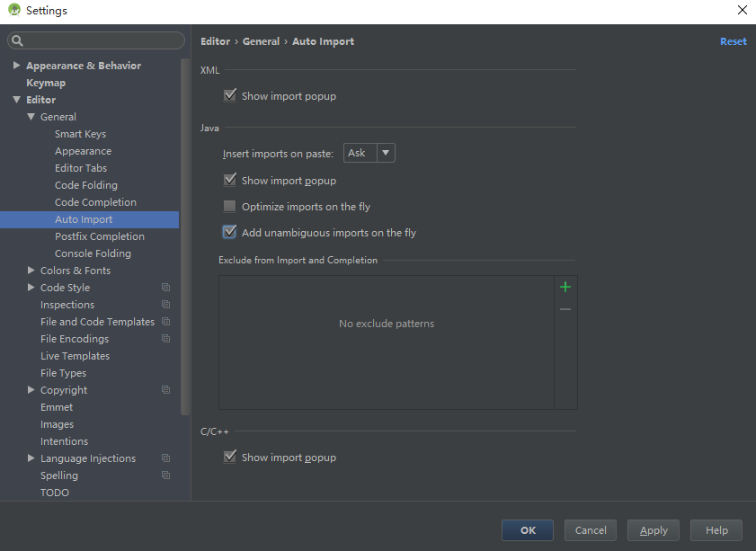Disable XML Show import popup checkbox

pyautogui.click(x=230, y=95)
